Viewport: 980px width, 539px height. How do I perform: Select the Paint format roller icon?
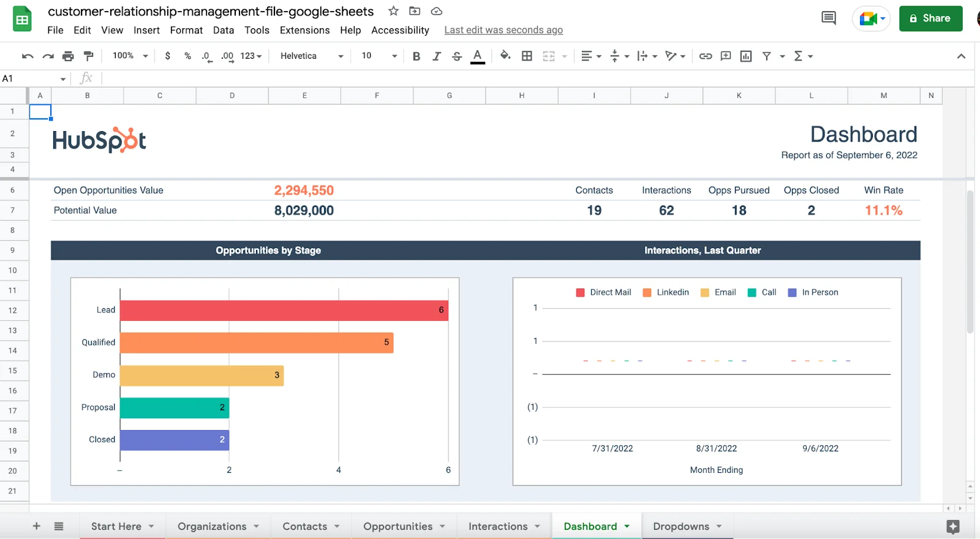point(89,56)
